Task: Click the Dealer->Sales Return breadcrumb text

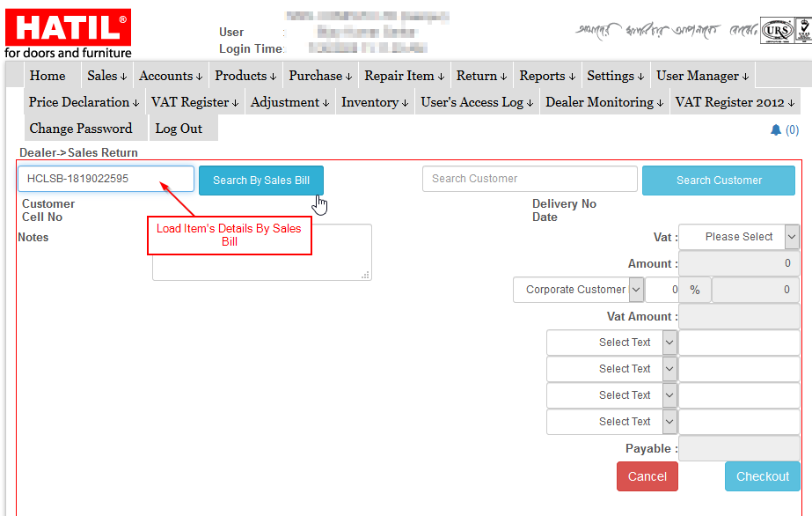Action: pyautogui.click(x=78, y=153)
